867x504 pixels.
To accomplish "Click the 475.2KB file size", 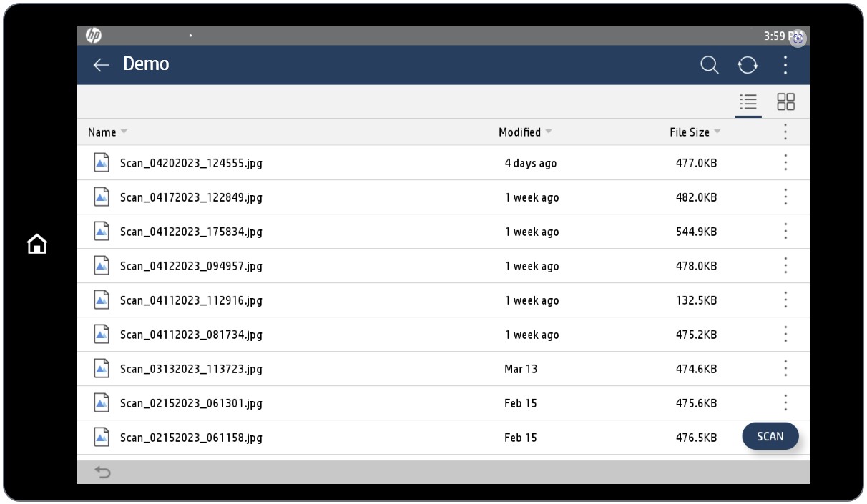I will [696, 335].
